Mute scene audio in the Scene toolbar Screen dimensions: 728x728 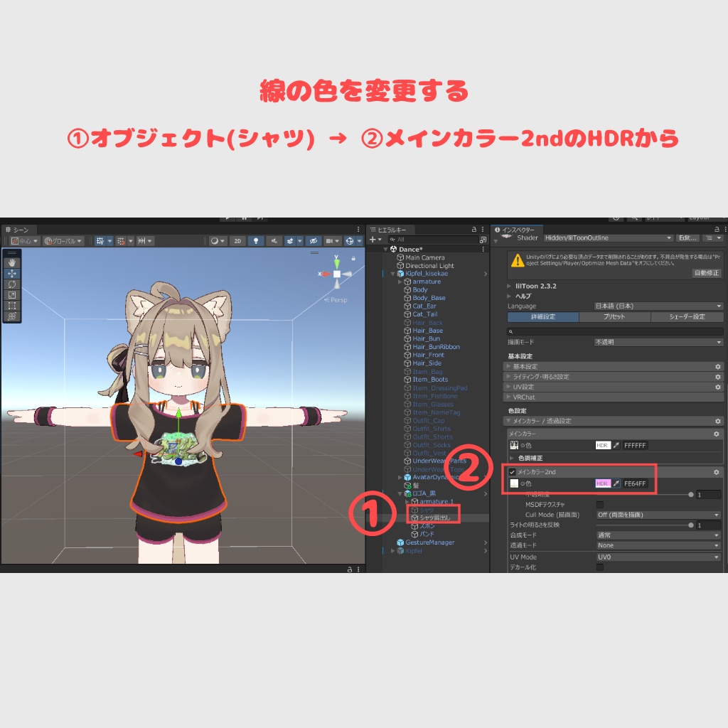click(x=274, y=240)
